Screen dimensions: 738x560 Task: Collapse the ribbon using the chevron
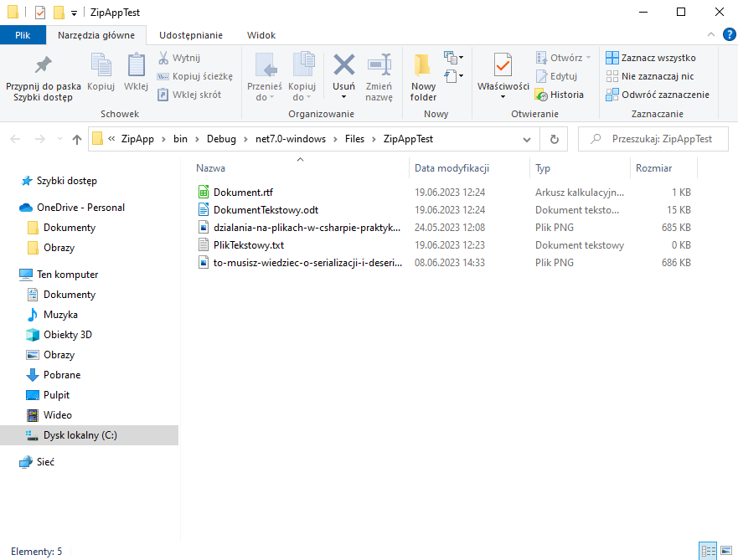[x=710, y=34]
